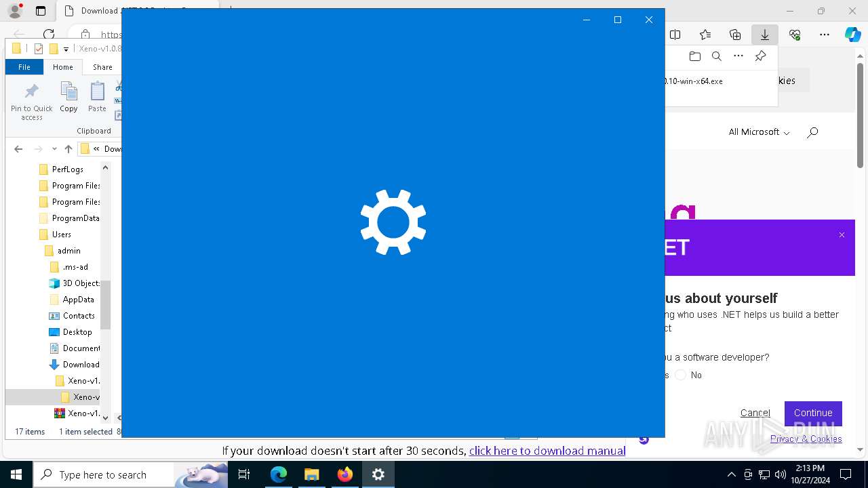Select Settings app on taskbar
This screenshot has height=488, width=868.
click(x=378, y=474)
